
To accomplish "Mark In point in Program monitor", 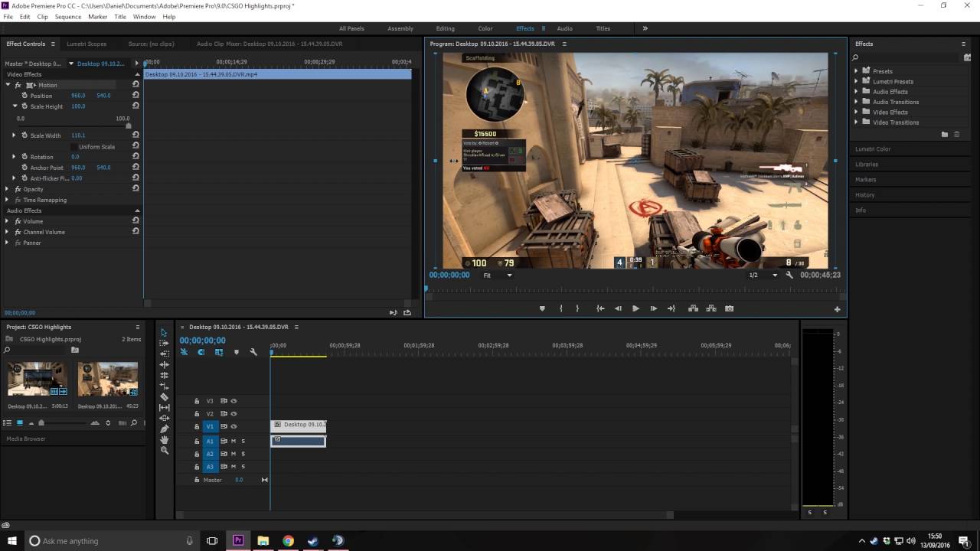I will click(x=560, y=308).
